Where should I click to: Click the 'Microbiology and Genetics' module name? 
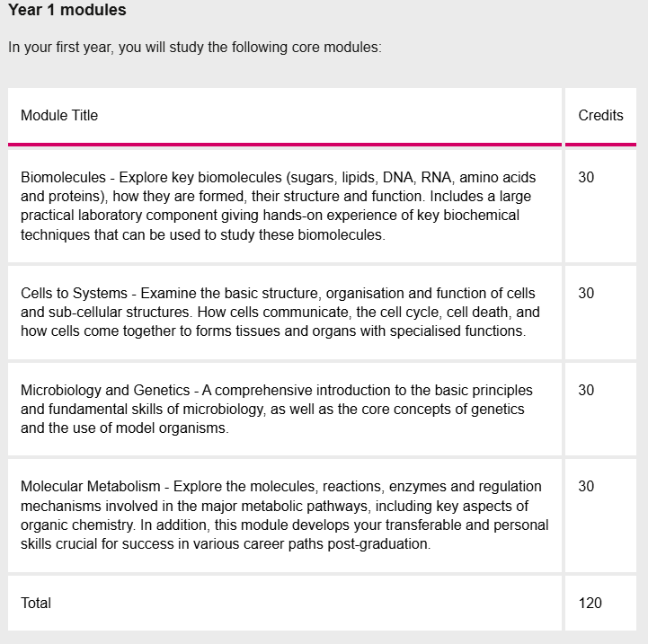pyautogui.click(x=102, y=390)
